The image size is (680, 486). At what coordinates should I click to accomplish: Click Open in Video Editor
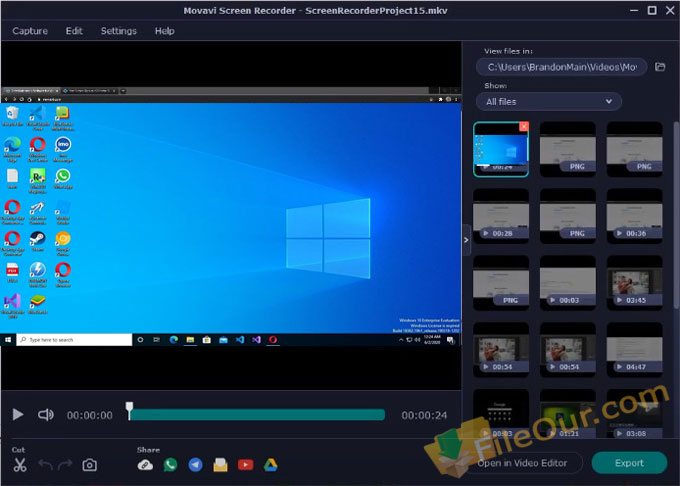(x=522, y=463)
